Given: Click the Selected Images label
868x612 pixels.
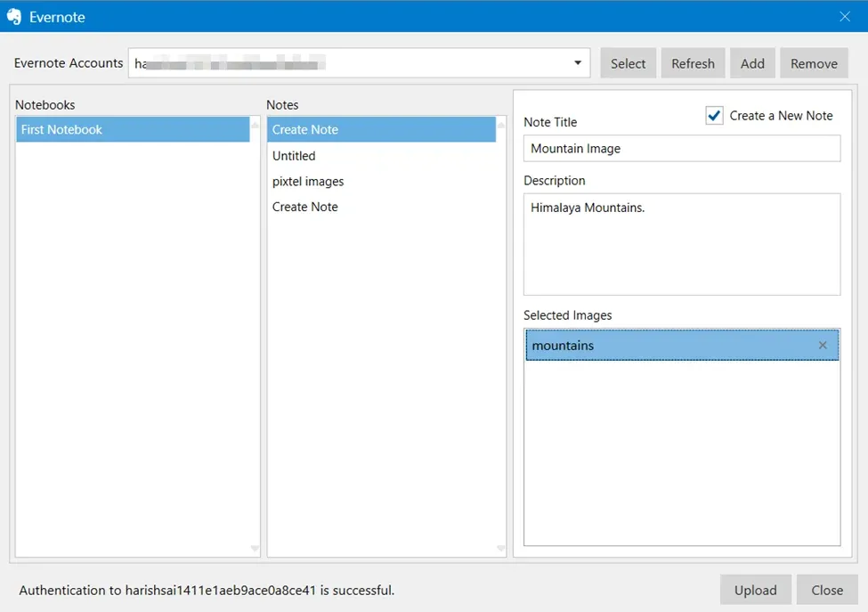Looking at the screenshot, I should (x=567, y=315).
